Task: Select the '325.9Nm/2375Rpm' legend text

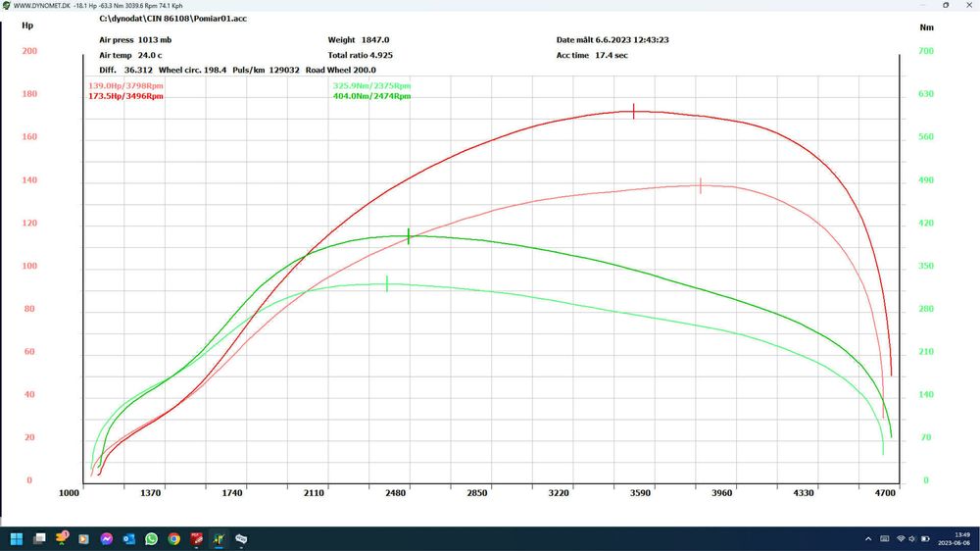Action: click(x=371, y=85)
